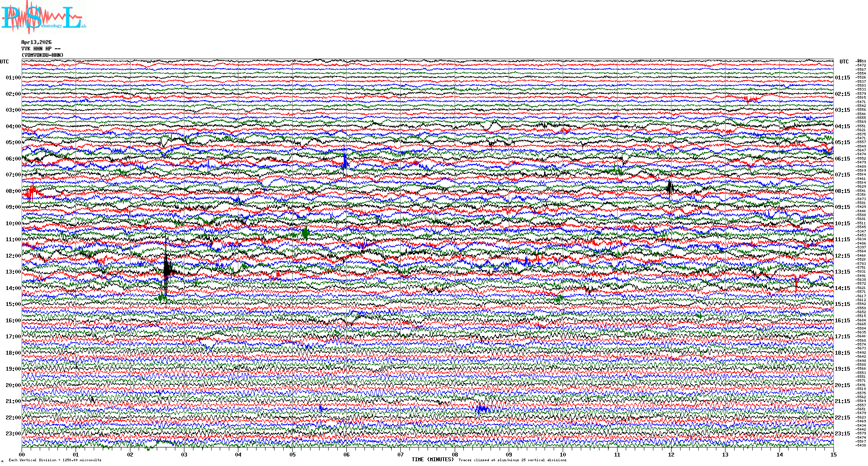868x466 pixels.
Task: Click the 04:15 label on right axis
Action: (x=842, y=126)
